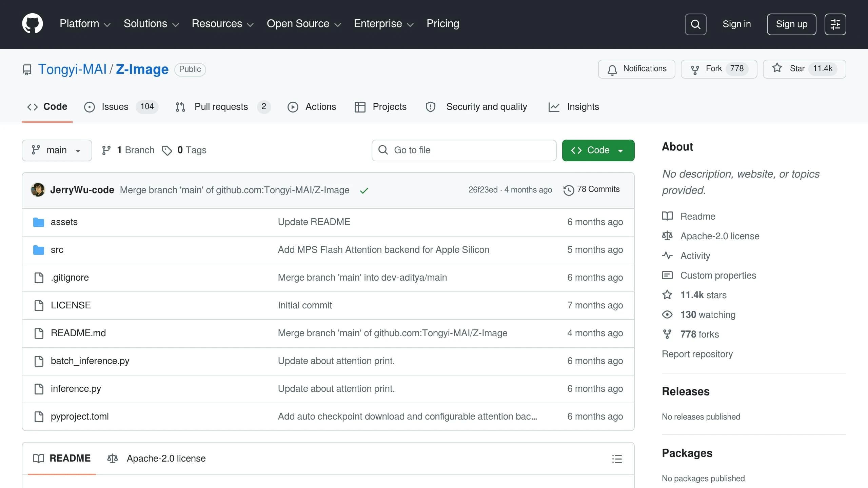The image size is (868, 488).
Task: Open the Z-Image repository name link
Action: [142, 69]
